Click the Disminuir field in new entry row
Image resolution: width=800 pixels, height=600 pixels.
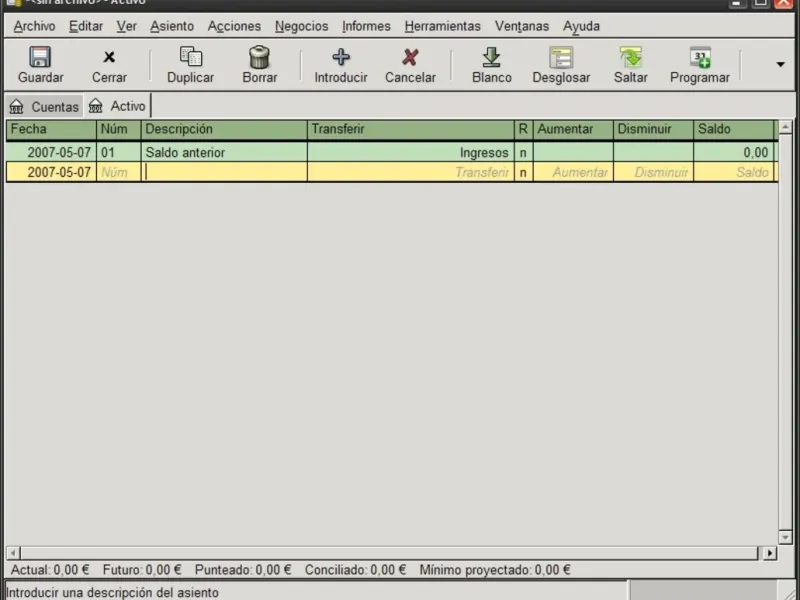click(653, 172)
